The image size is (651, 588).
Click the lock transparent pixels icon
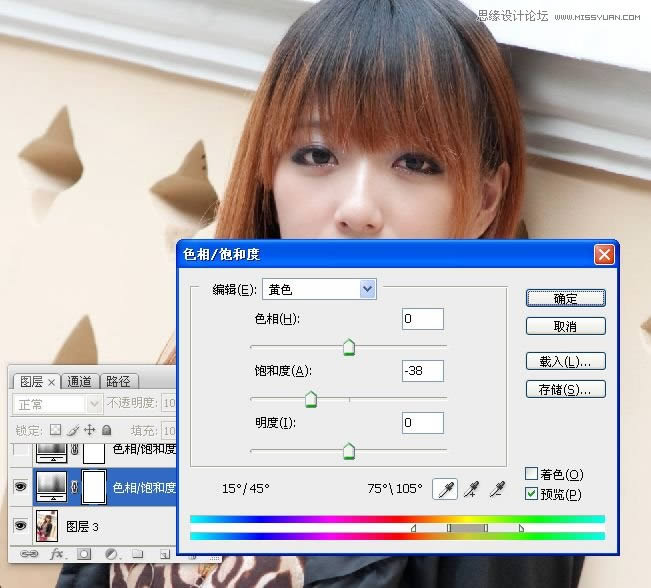point(57,429)
